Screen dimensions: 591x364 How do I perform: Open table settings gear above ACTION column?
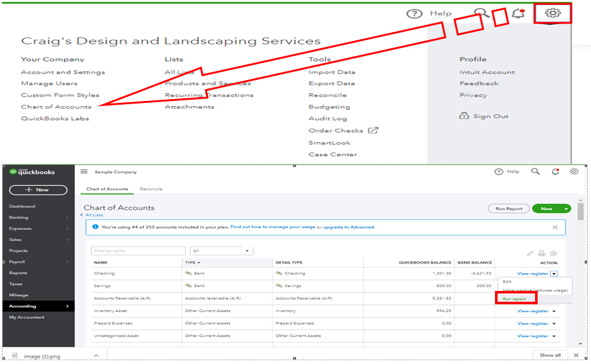tap(554, 253)
